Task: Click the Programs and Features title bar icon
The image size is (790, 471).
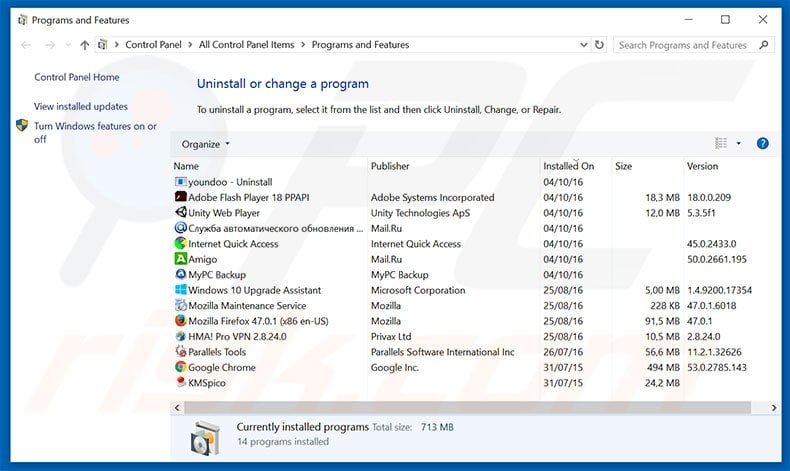Action: (x=22, y=20)
